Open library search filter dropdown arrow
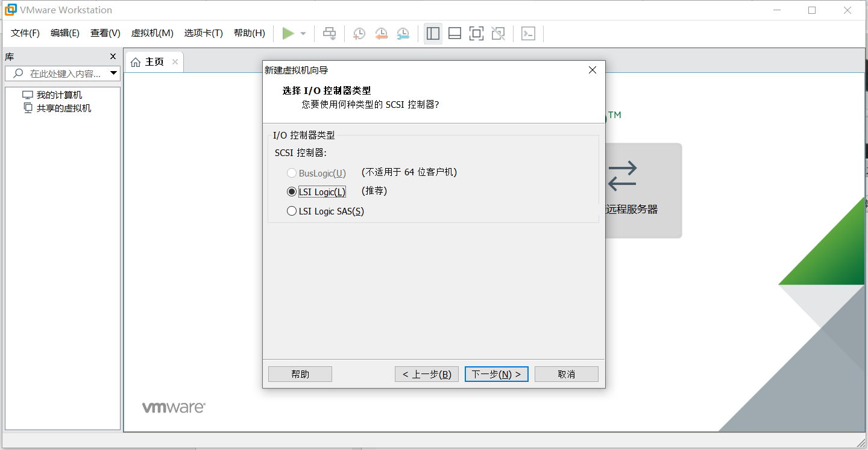Viewport: 868px width, 450px height. [x=113, y=73]
